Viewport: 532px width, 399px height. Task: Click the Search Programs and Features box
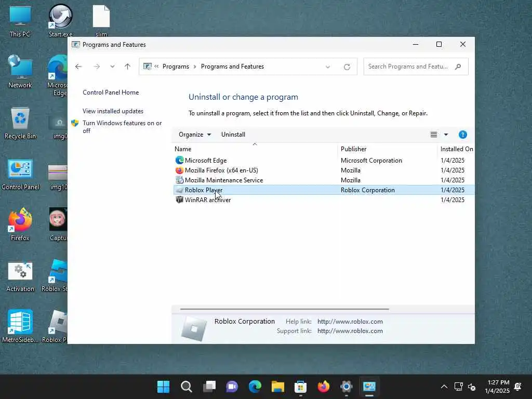click(x=416, y=66)
